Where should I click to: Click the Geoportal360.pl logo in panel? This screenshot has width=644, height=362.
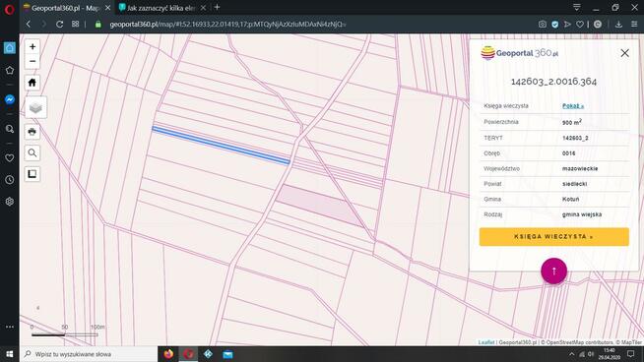[520, 53]
